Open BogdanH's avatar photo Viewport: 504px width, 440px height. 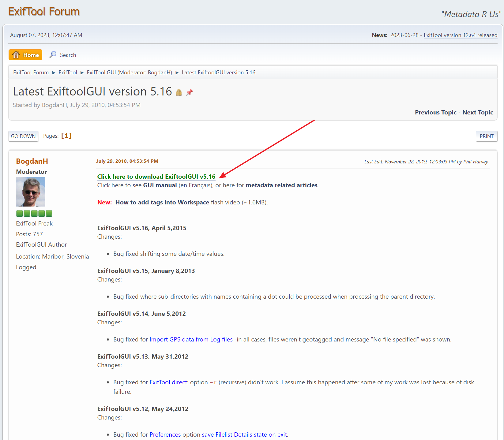coord(31,192)
